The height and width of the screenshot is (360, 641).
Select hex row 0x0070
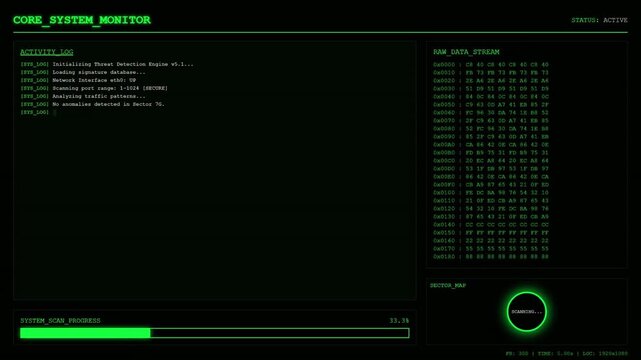[491, 121]
